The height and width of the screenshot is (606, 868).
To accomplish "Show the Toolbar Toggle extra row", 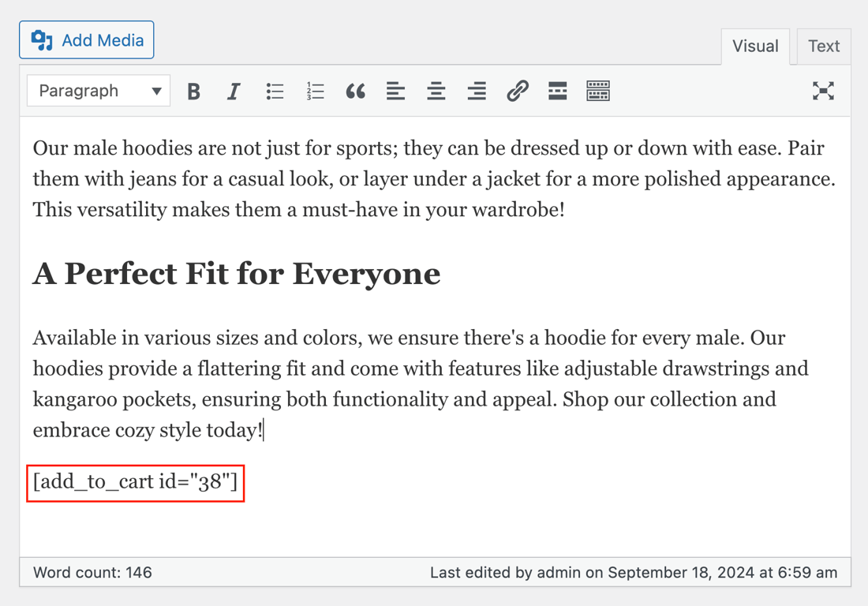I will (598, 91).
